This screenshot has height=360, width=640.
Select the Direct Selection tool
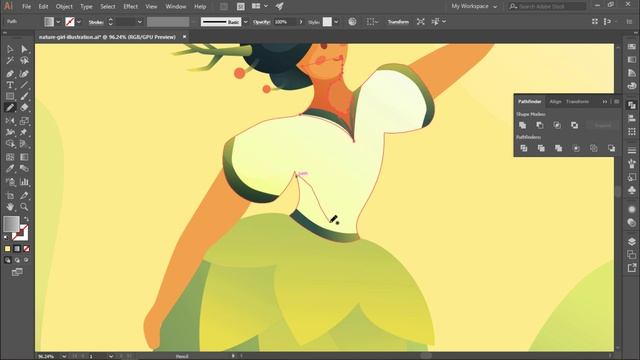tap(24, 49)
